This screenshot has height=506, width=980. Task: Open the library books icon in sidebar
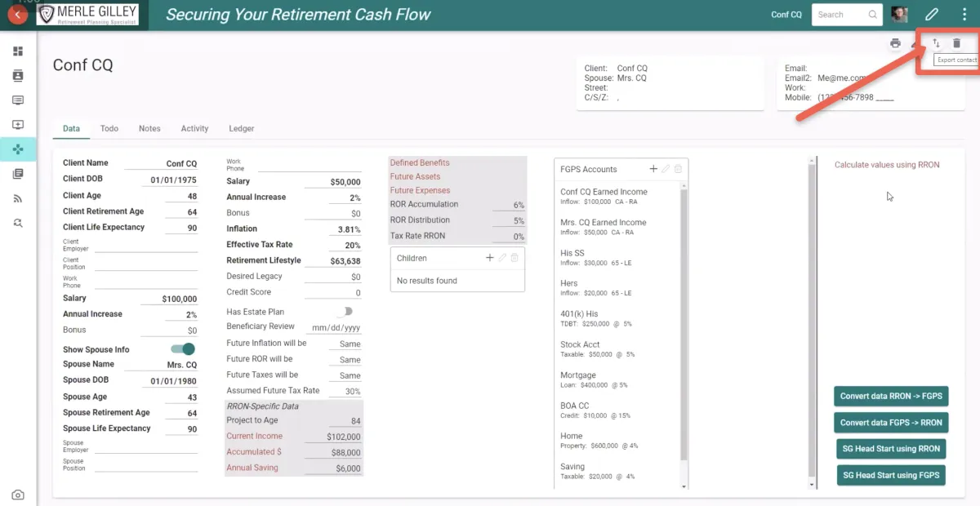(x=18, y=174)
